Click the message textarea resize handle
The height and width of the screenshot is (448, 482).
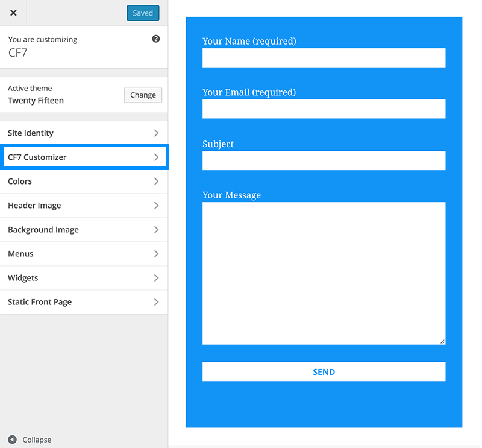pyautogui.click(x=442, y=341)
